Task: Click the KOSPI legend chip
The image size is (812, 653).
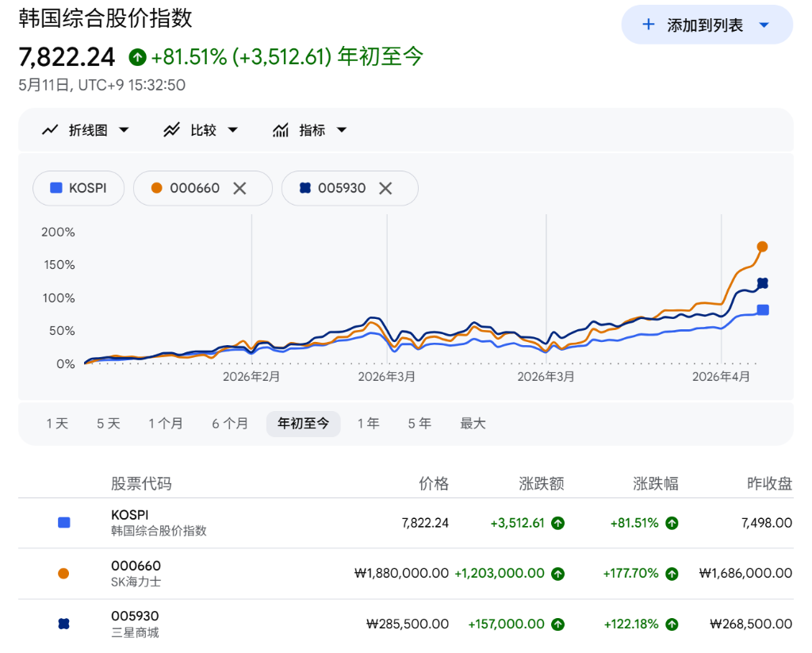Action: click(x=79, y=188)
